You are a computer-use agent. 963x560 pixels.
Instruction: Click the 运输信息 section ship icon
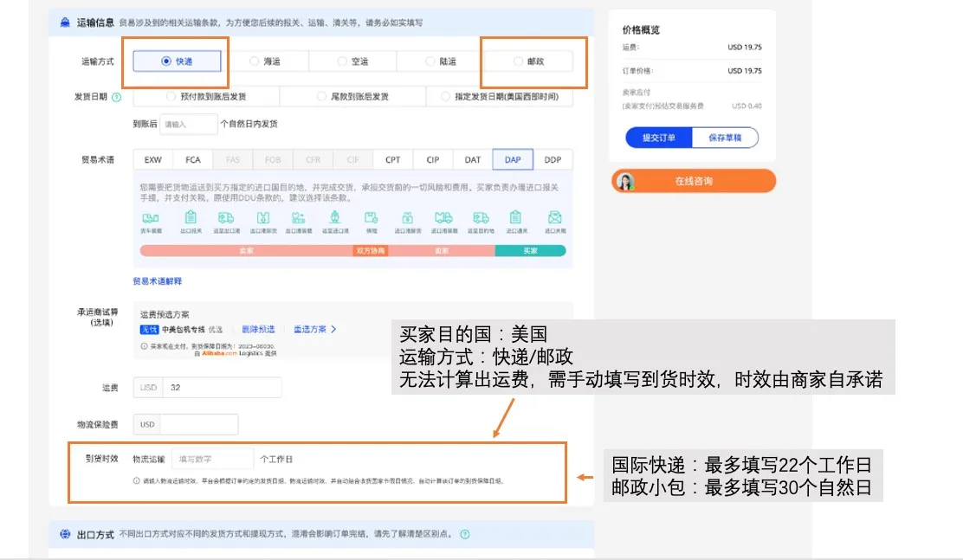65,23
